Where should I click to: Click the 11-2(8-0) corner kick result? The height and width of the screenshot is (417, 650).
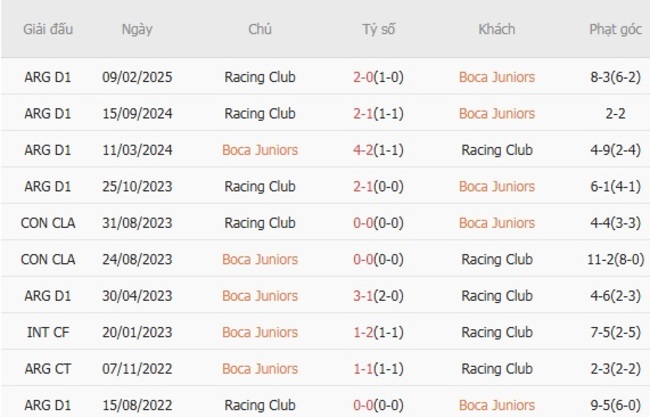pyautogui.click(x=615, y=259)
